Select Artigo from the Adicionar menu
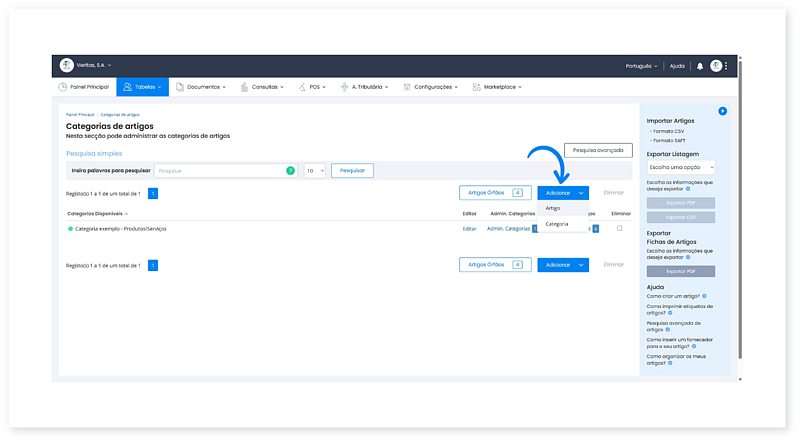800x442 pixels. point(553,208)
